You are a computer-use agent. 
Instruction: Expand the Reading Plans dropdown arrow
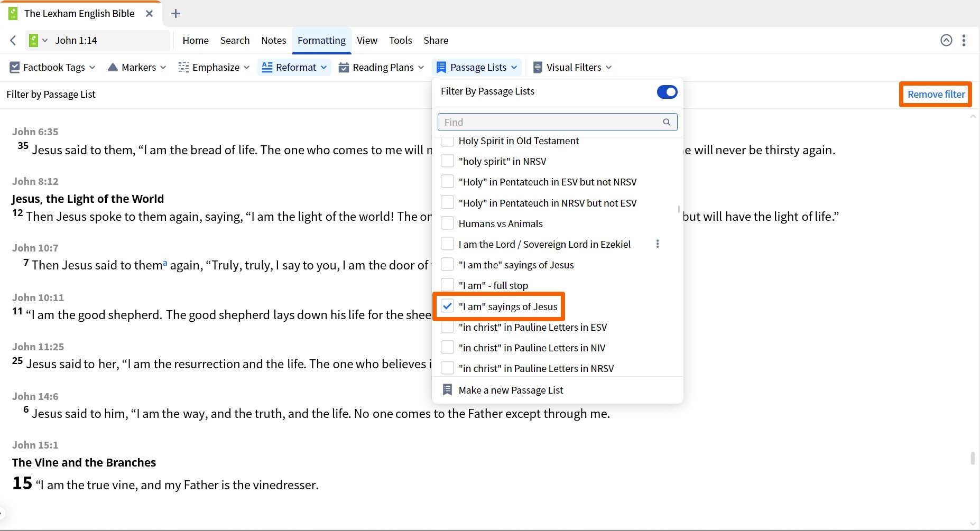(x=421, y=68)
